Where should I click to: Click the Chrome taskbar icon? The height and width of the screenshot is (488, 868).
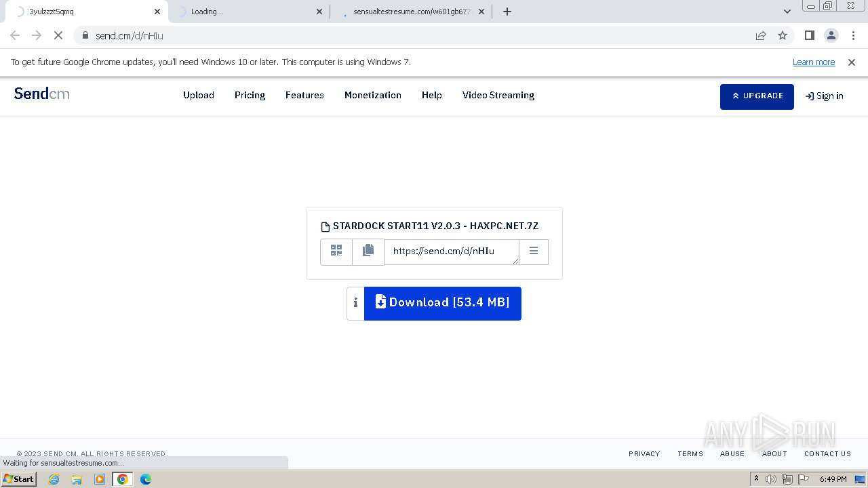(x=123, y=479)
